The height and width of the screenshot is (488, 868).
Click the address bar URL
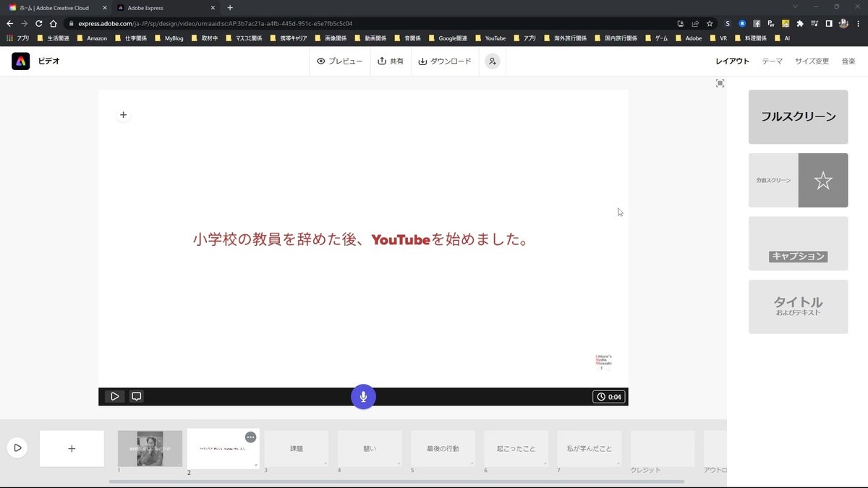point(216,23)
